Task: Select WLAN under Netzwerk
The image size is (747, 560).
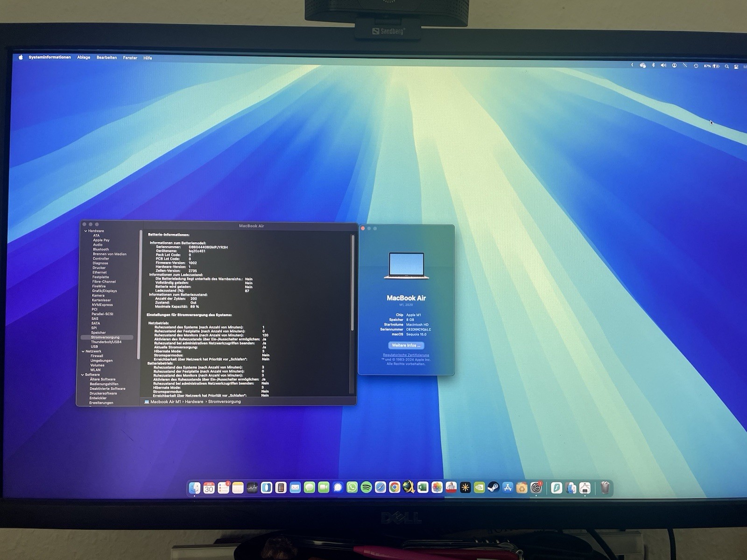Action: point(95,370)
